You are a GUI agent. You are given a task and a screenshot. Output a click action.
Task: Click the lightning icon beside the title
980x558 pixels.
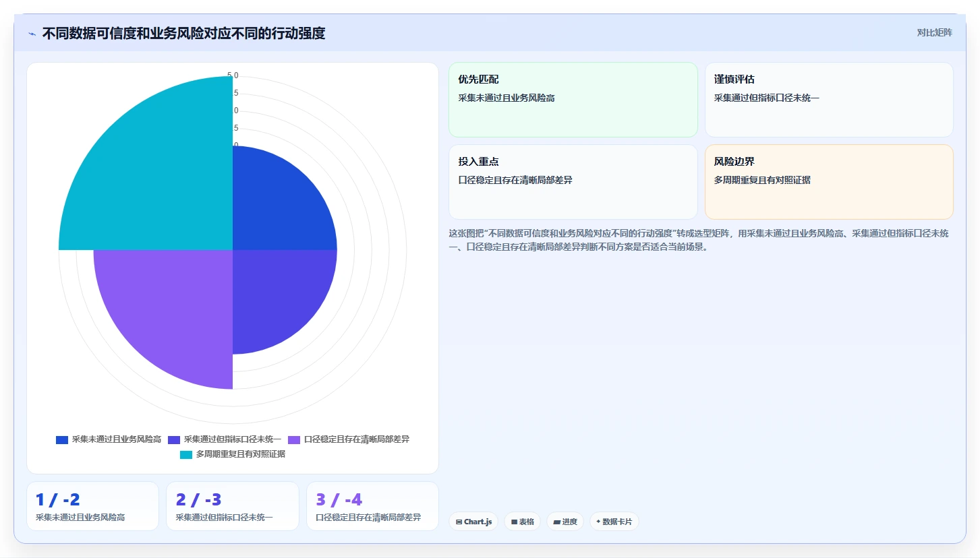point(32,34)
